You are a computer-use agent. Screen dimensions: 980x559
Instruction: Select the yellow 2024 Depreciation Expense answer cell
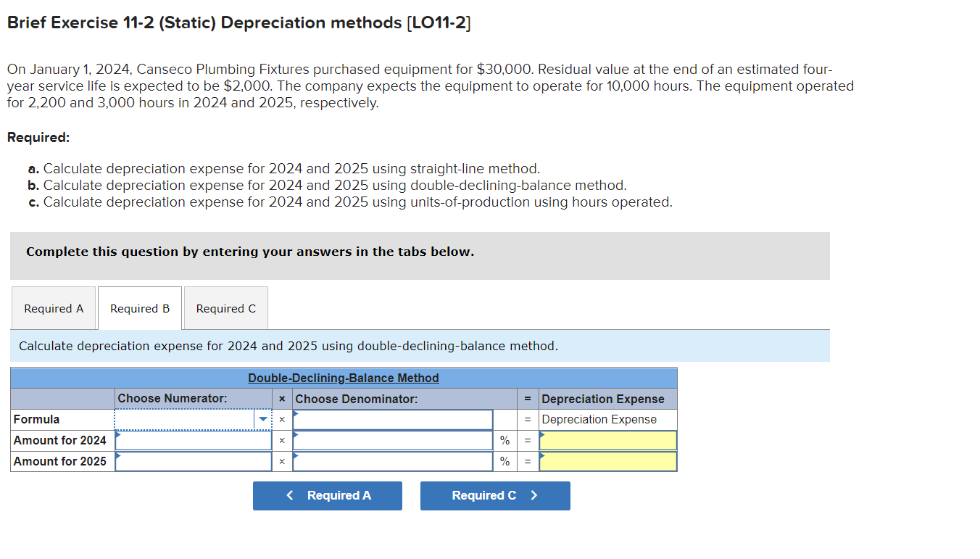[607, 440]
